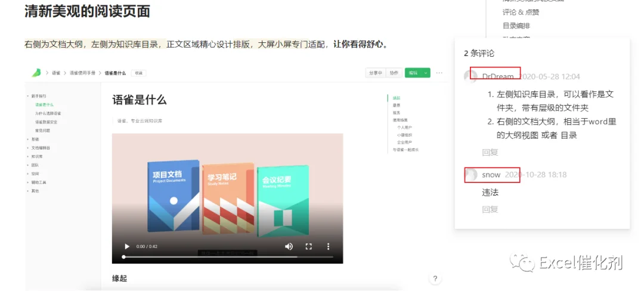Screen dimensions: 644x291
Task: Jump to 与语雀一起成长 in the outline
Action: (x=405, y=150)
